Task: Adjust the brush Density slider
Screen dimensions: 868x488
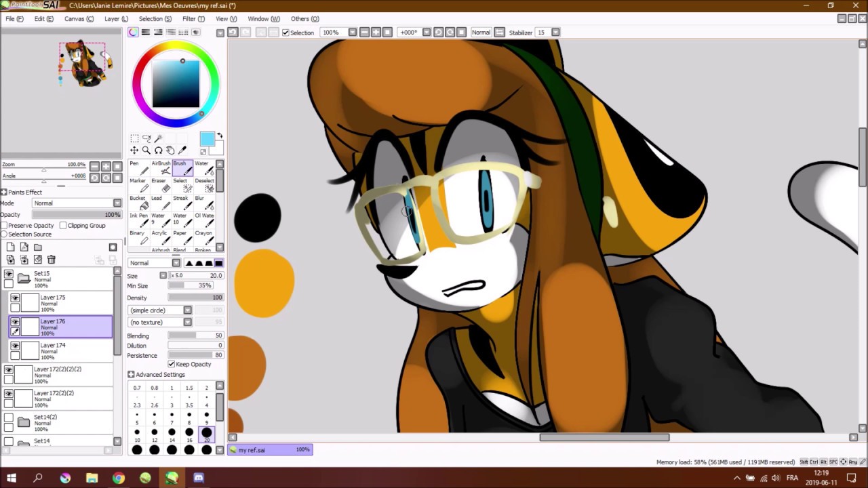Action: click(x=196, y=298)
